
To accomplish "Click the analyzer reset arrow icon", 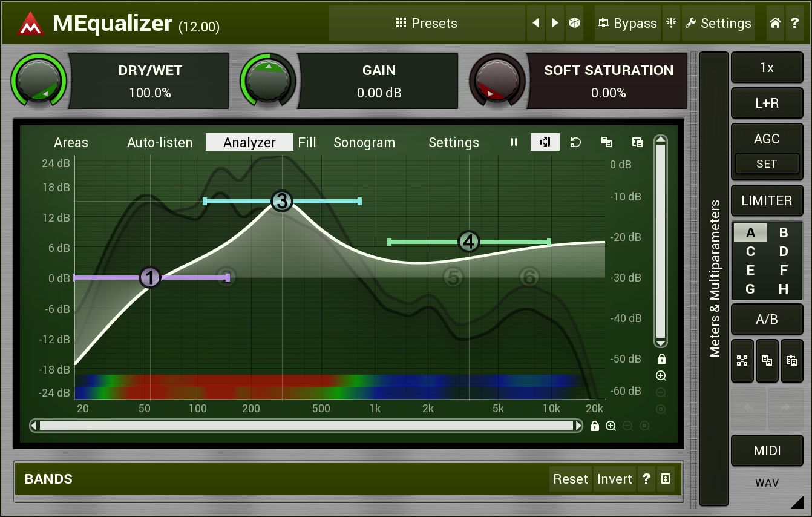I will [x=575, y=142].
